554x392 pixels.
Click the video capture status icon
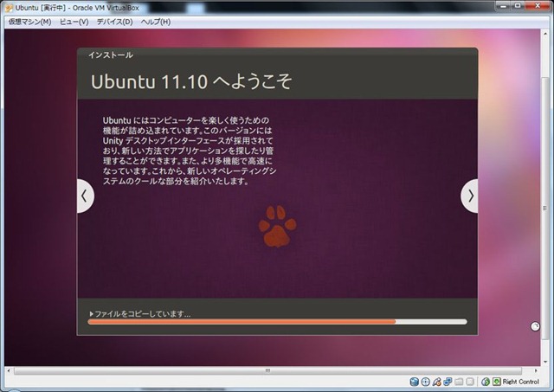pyautogui.click(x=471, y=382)
